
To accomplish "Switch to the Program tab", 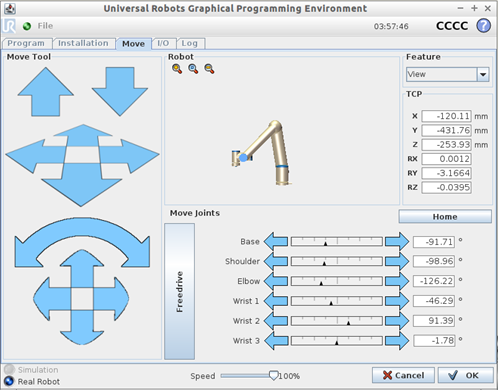I will [26, 43].
